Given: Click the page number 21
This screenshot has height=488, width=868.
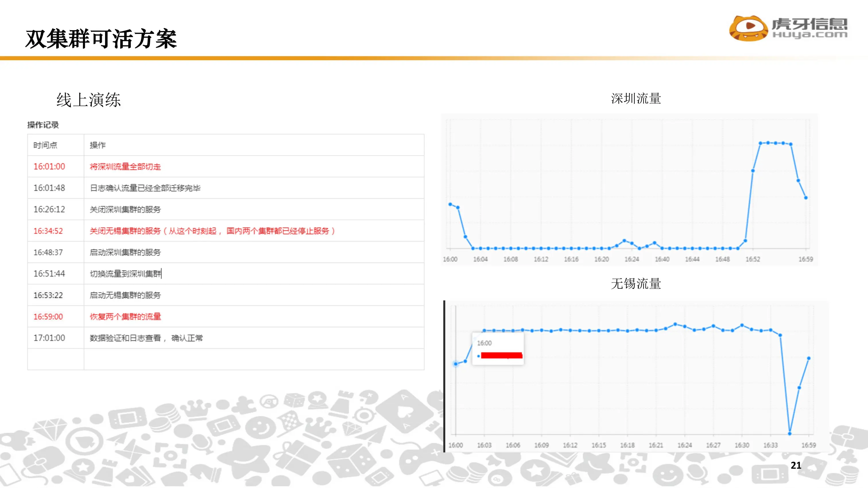Looking at the screenshot, I should pyautogui.click(x=796, y=465).
